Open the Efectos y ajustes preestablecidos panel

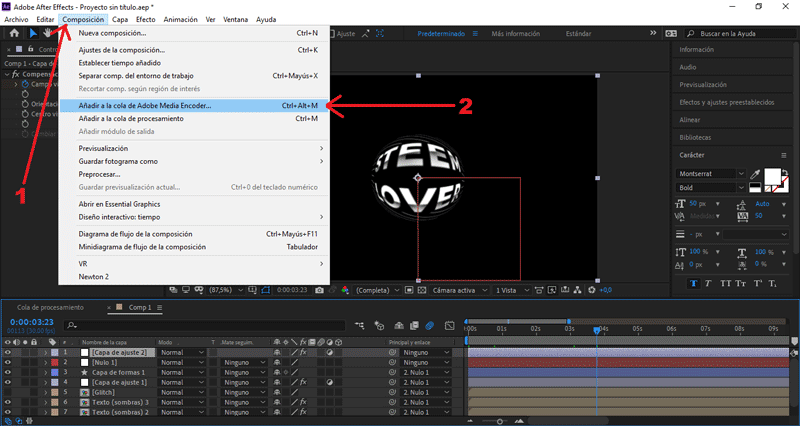click(x=727, y=102)
